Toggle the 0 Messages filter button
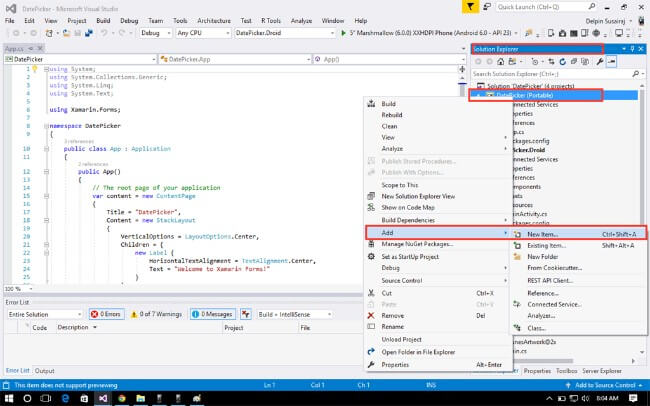Screen dimensions: 650x406 pos(213,314)
